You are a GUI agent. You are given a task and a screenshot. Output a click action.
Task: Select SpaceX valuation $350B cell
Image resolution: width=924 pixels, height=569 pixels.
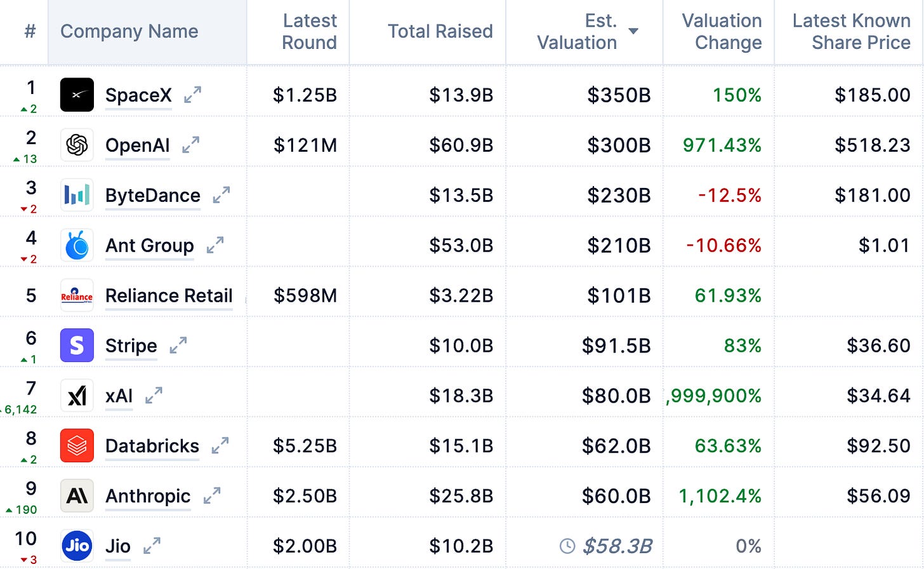[x=619, y=95]
